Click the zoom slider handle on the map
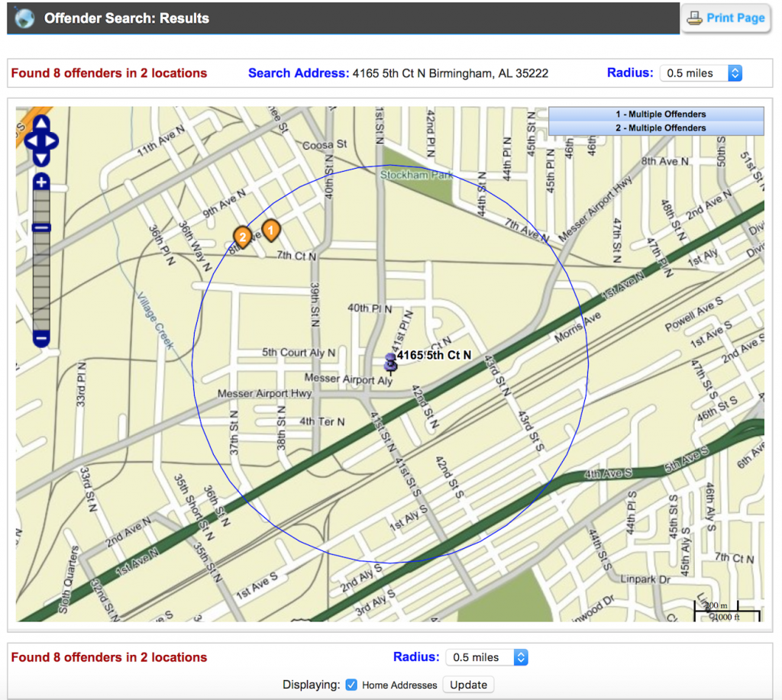The image size is (782, 700). (x=42, y=227)
